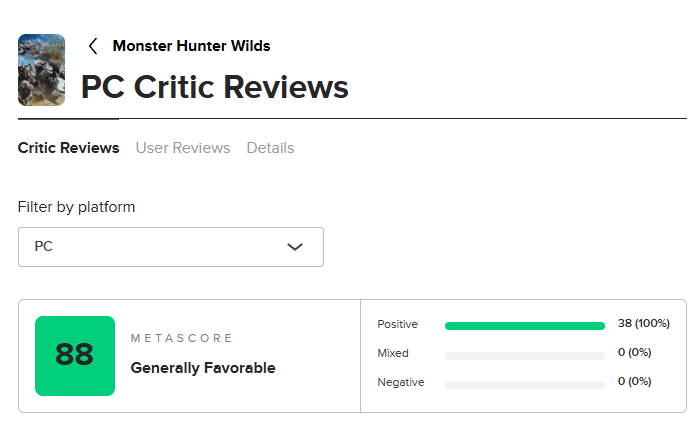Open the Details tab
The width and height of the screenshot is (696, 429).
[270, 148]
